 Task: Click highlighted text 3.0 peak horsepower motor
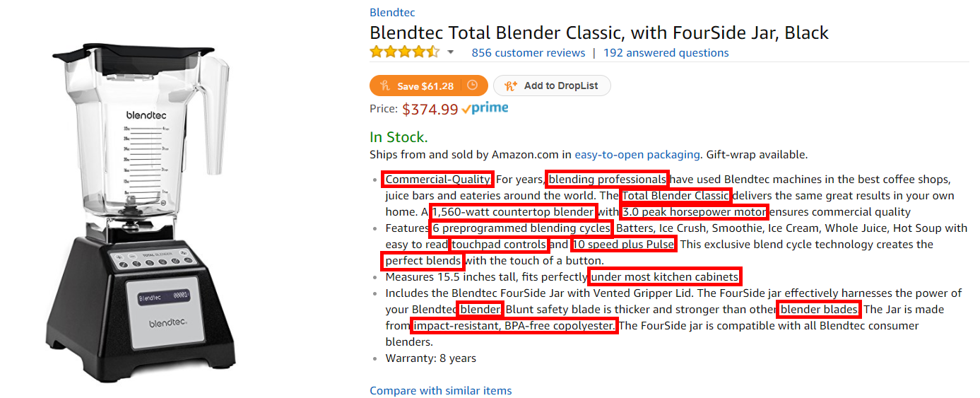pyautogui.click(x=694, y=212)
